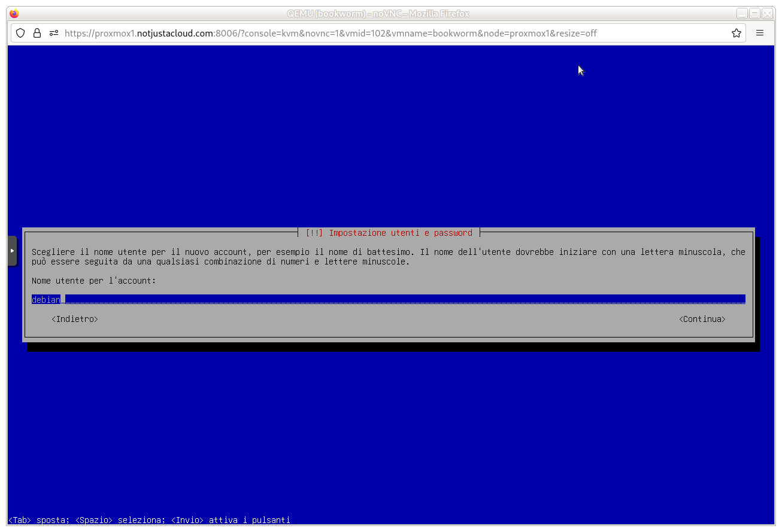This screenshot has height=532, width=782.
Task: Click the 'QEMU (bookworm) - noVNC' window title
Action: click(378, 14)
